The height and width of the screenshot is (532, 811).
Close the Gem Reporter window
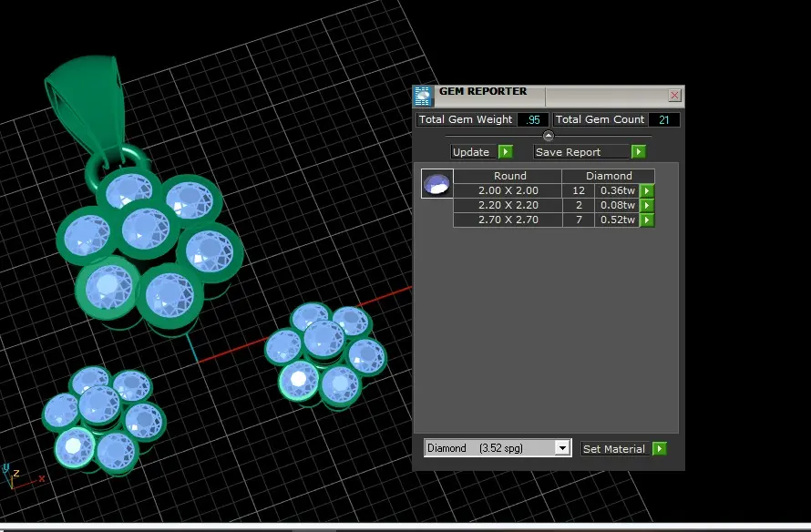(674, 95)
